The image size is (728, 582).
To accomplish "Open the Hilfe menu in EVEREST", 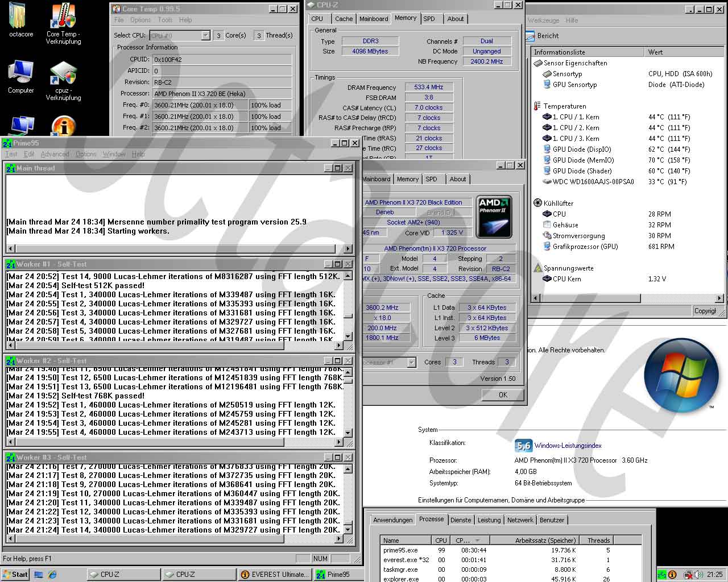I will [x=572, y=20].
